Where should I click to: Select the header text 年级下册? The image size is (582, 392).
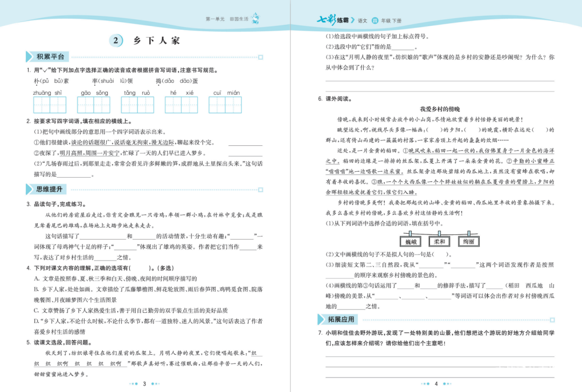click(391, 21)
